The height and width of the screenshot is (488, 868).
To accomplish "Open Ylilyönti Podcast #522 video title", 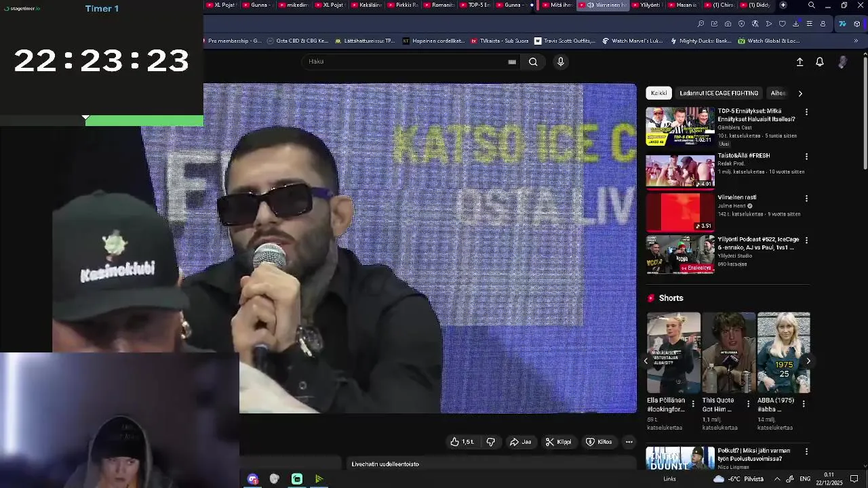I will (x=758, y=243).
